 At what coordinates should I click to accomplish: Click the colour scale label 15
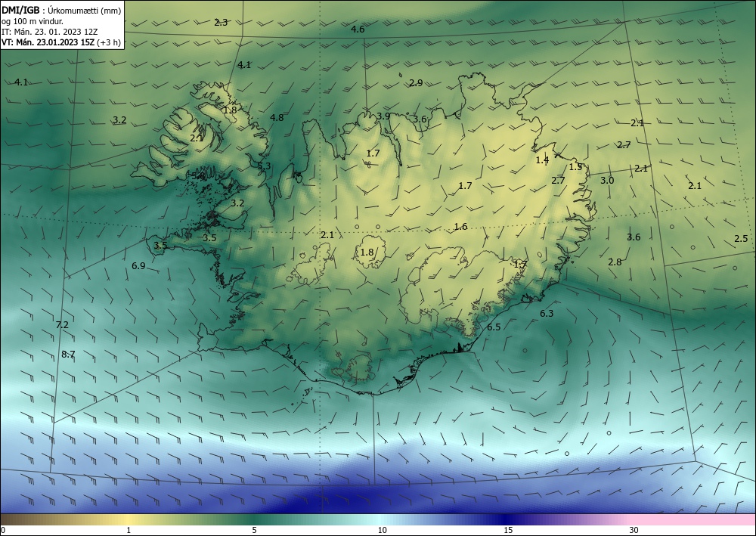(x=508, y=531)
